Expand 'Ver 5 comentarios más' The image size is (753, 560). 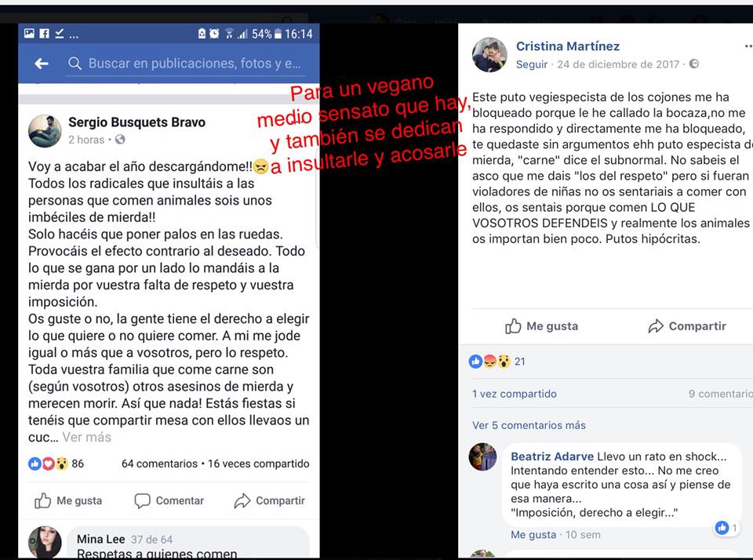529,425
